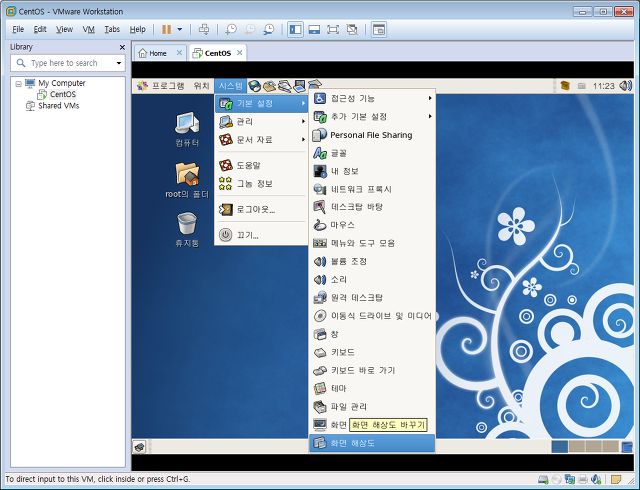Image resolution: width=640 pixels, height=490 pixels.
Task: Focus the library search field
Action: 67,63
